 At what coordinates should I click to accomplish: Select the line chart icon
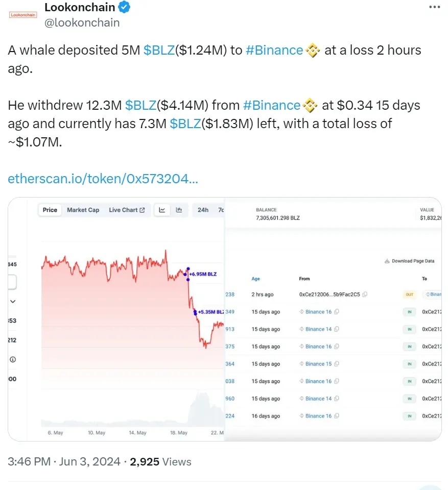tap(162, 210)
